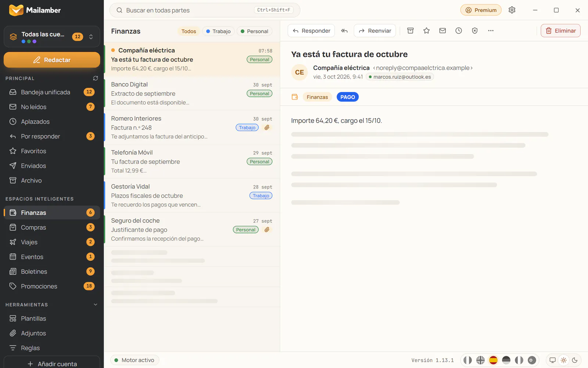The height and width of the screenshot is (368, 588).
Task: Click the reply-all arrow icon
Action: [344, 31]
